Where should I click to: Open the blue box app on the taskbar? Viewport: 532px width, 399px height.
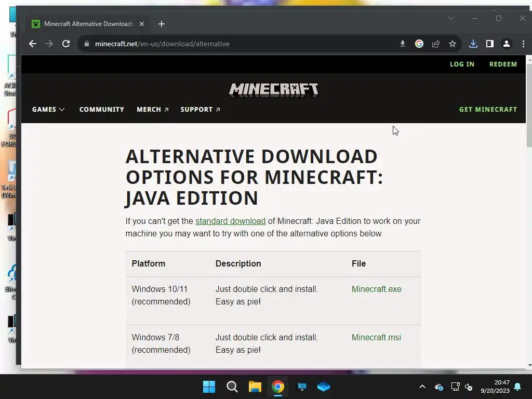pos(323,387)
